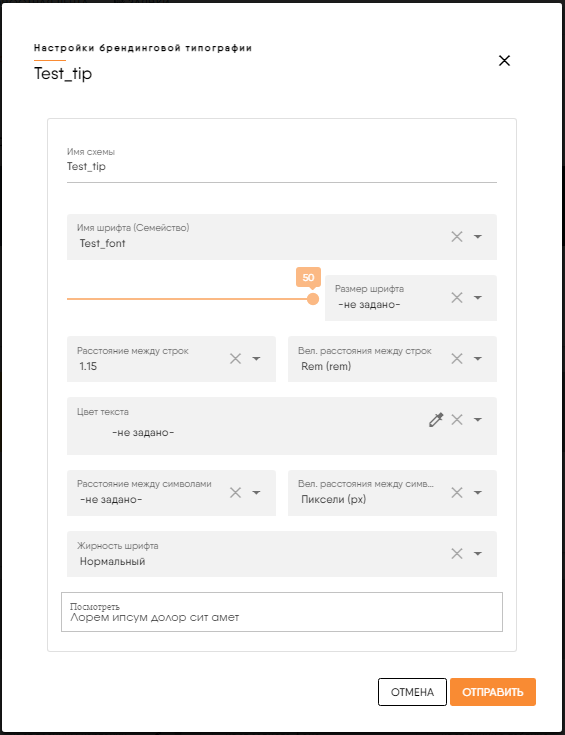Screen dimensions: 565x735
Task: Click the ОТПРАВИТЬ submit button
Action: (493, 692)
